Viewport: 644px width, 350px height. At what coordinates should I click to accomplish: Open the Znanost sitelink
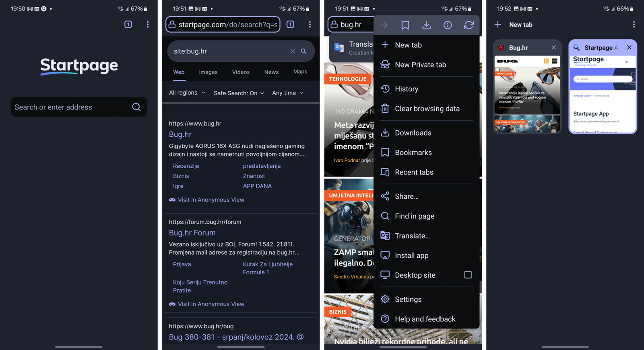(254, 176)
